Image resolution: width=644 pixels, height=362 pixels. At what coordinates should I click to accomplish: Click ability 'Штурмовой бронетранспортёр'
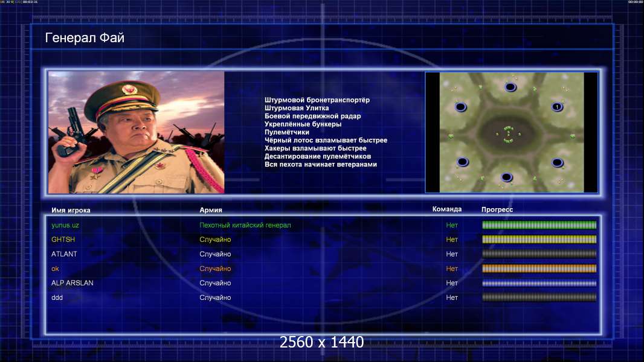coord(317,100)
